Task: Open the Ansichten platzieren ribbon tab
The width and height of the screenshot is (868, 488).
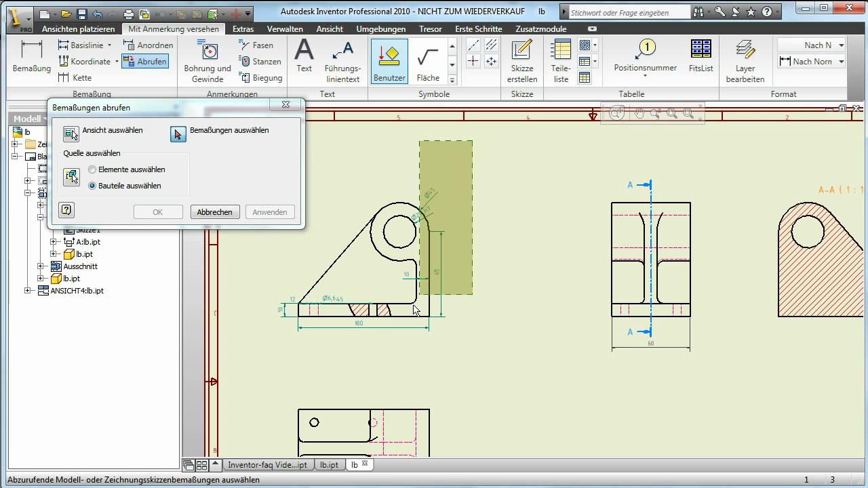Action: 79,29
